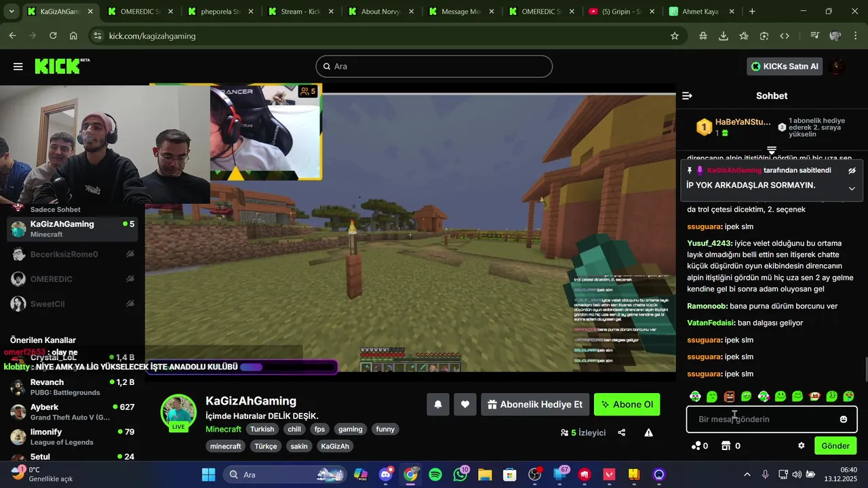Viewport: 868px width, 488px height.
Task: Click the Ara search field on Kick
Action: pyautogui.click(x=434, y=66)
